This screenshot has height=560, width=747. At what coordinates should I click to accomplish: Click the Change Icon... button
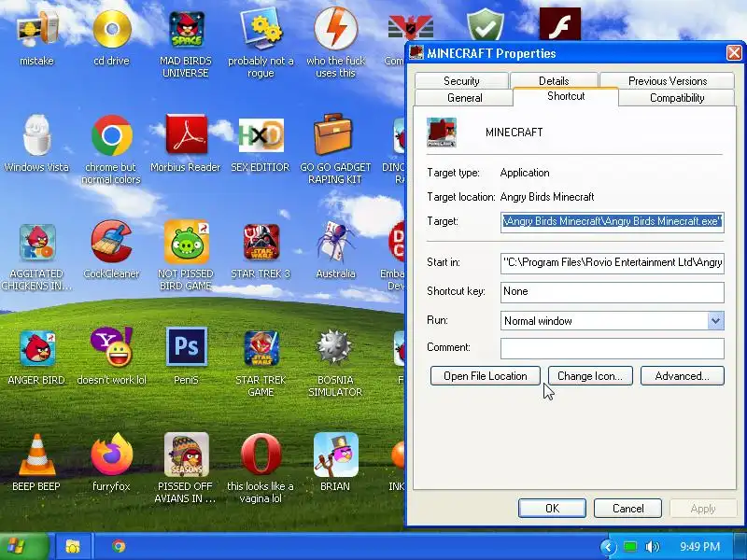[x=590, y=376]
